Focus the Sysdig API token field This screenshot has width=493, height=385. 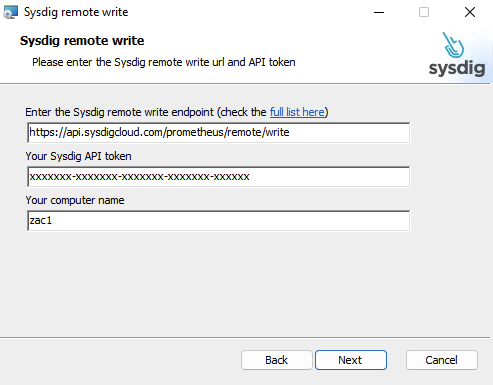click(219, 177)
